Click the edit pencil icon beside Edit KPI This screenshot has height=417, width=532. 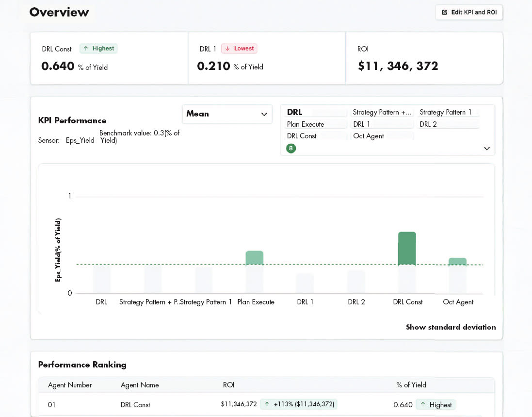coord(444,12)
